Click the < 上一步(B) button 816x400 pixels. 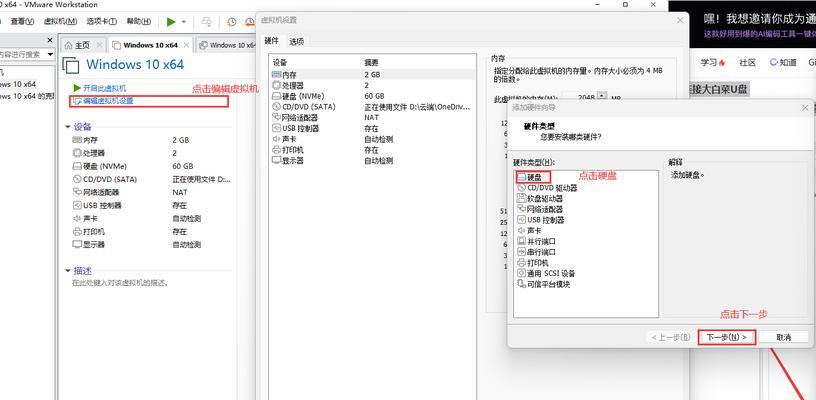tap(671, 337)
